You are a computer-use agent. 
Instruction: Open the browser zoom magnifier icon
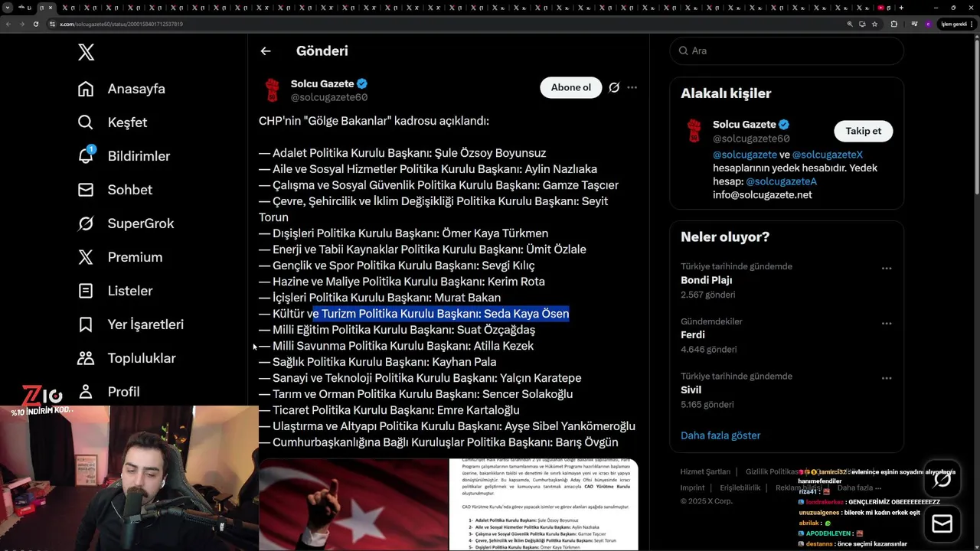coord(850,24)
